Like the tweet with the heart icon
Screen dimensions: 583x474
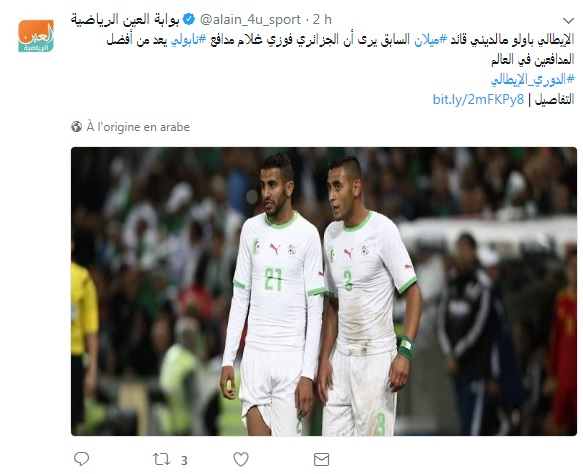(x=241, y=460)
